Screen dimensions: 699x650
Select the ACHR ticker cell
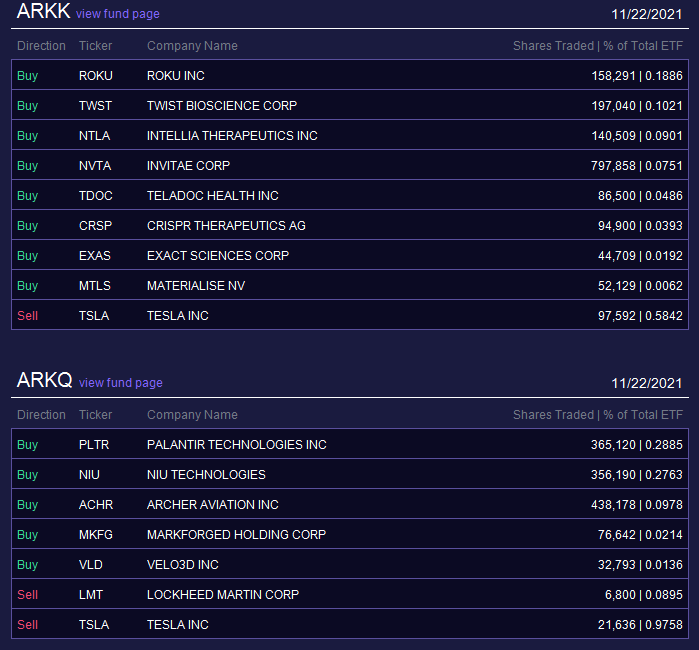click(x=96, y=505)
